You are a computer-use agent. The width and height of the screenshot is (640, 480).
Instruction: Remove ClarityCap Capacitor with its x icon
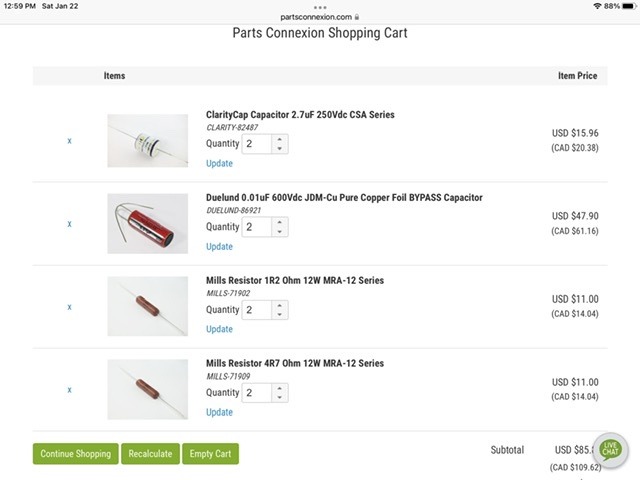(x=69, y=141)
